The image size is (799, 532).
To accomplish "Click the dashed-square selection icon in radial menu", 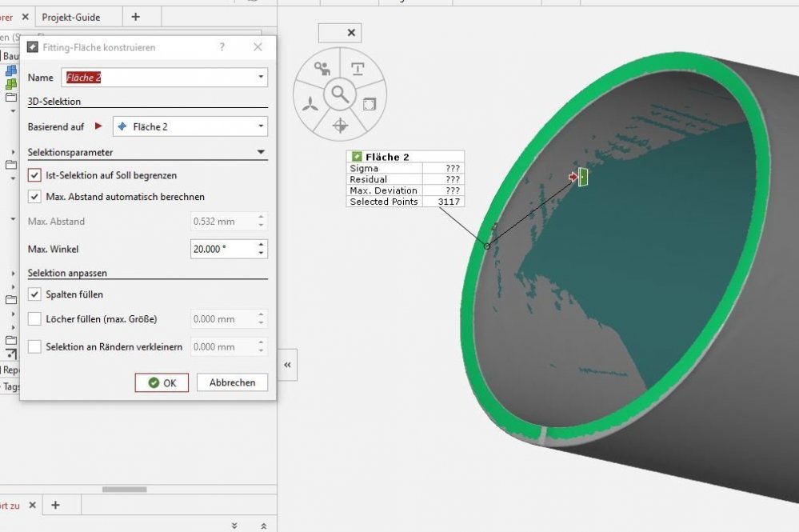I will pos(369,104).
